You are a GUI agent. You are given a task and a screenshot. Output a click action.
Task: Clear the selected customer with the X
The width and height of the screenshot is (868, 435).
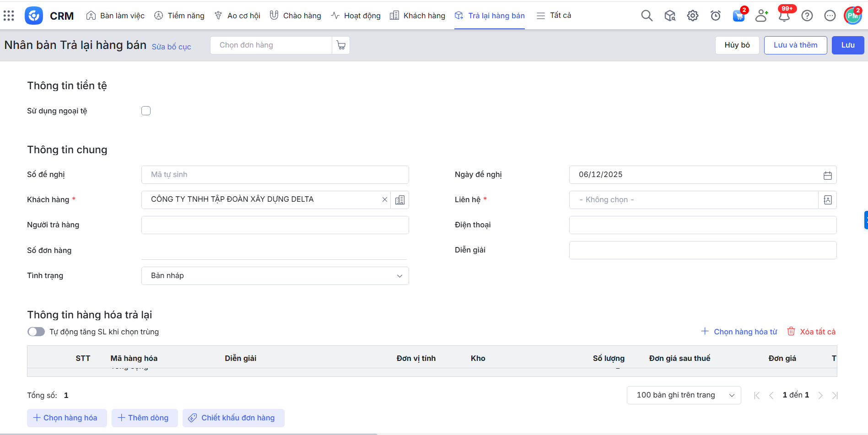(x=384, y=199)
